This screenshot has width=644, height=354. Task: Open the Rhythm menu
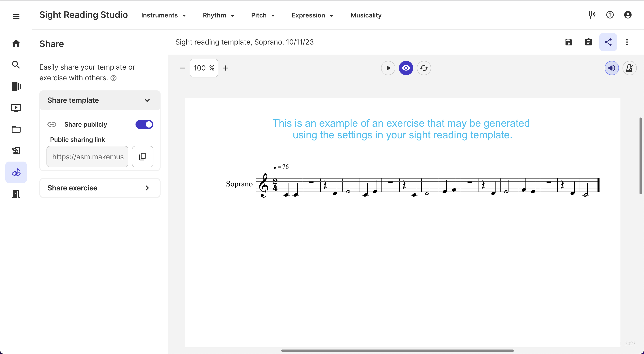(x=218, y=15)
